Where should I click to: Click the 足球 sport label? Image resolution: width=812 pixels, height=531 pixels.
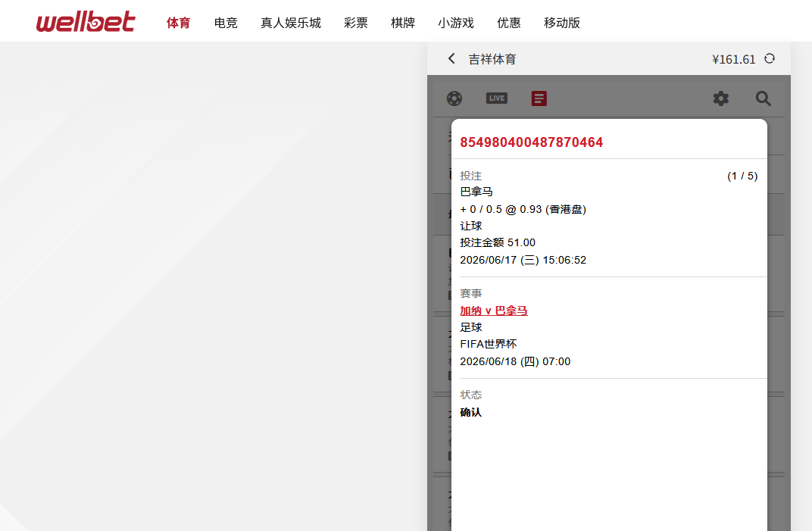pyautogui.click(x=470, y=327)
